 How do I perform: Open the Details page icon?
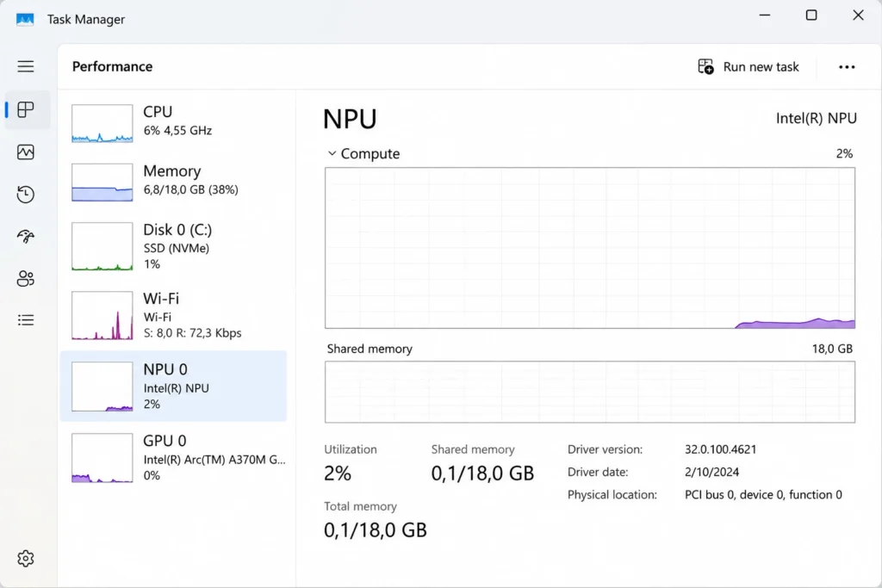point(25,320)
